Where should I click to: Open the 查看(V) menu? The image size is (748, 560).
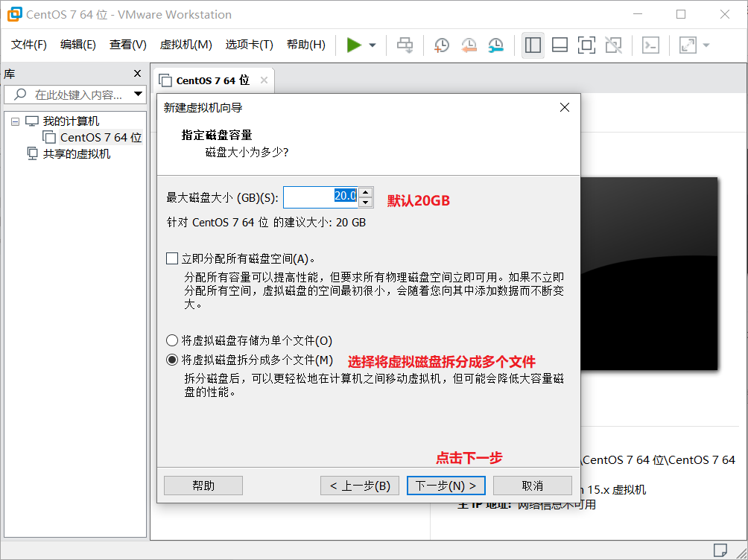[x=127, y=45]
